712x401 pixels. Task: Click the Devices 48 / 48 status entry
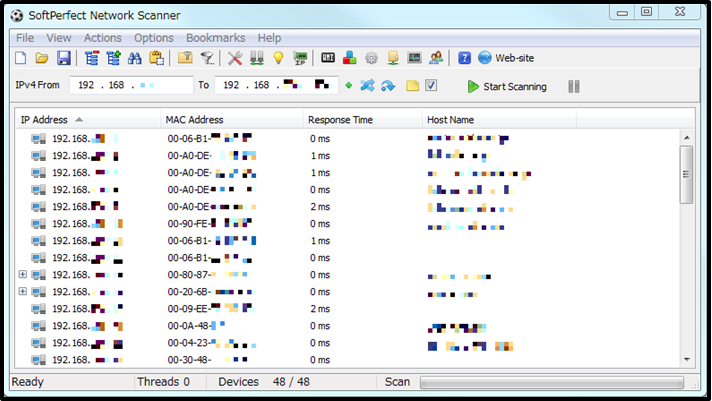tap(264, 382)
